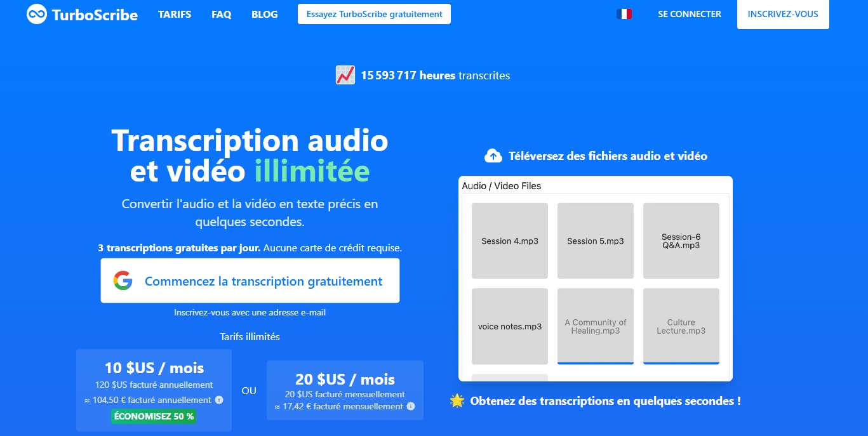Click the star emoji beside Obtenez des transcriptions
Screen dimensions: 868x436
457,400
